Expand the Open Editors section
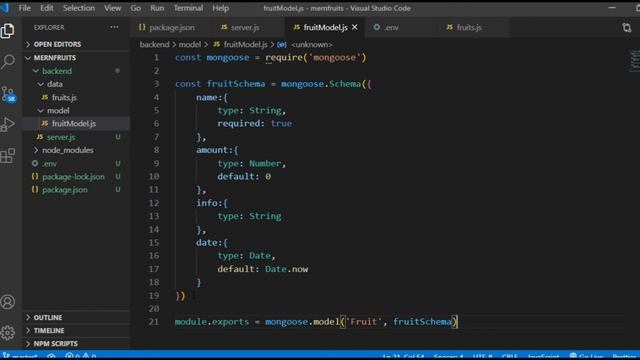 click(x=57, y=44)
